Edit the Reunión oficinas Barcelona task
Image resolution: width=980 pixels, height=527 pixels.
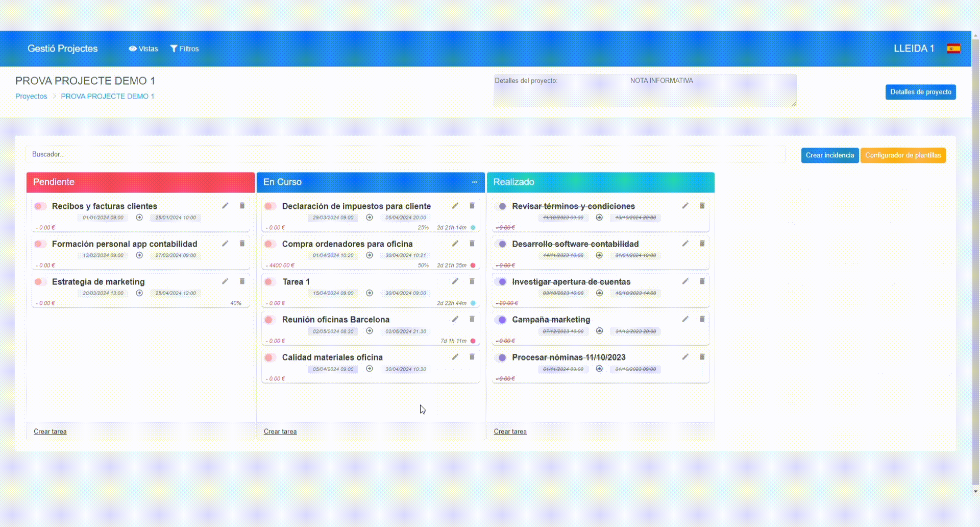pos(455,319)
